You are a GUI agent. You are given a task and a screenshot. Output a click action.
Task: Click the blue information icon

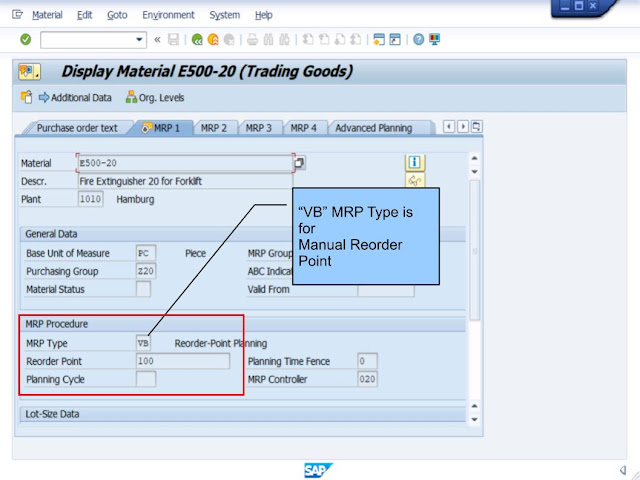[415, 162]
